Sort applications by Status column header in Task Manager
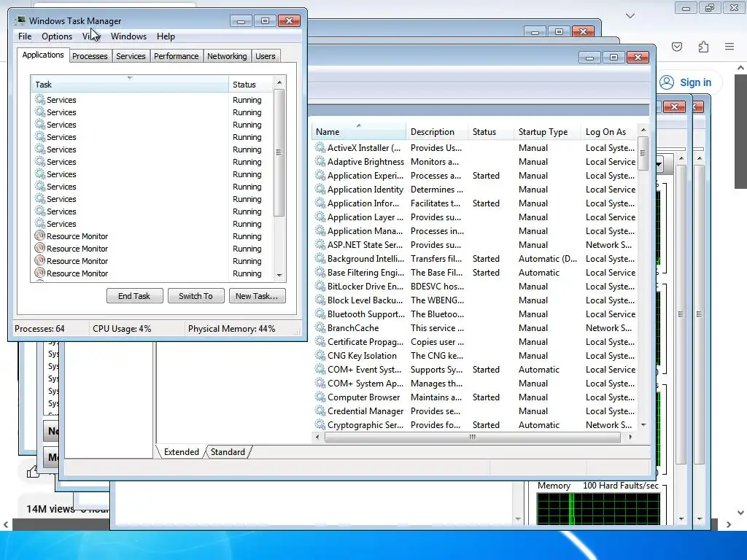Viewport: 747px width, 560px height. tap(251, 85)
